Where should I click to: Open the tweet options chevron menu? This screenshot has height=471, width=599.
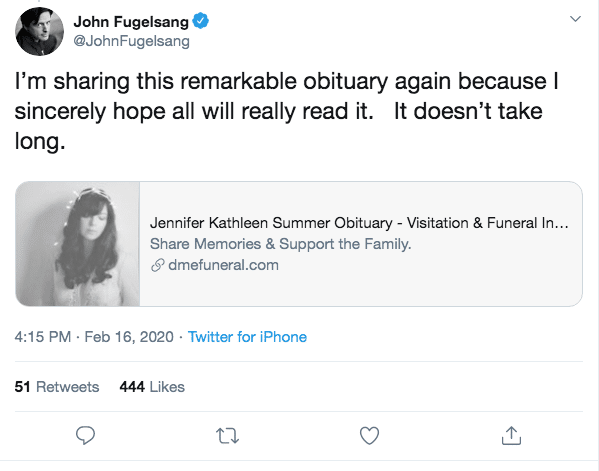click(x=575, y=18)
